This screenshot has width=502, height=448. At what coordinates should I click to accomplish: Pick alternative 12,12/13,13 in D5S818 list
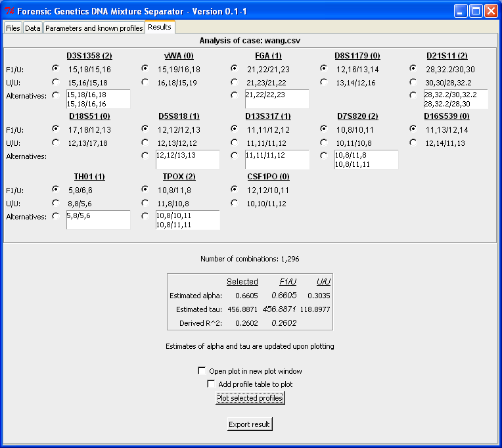175,155
